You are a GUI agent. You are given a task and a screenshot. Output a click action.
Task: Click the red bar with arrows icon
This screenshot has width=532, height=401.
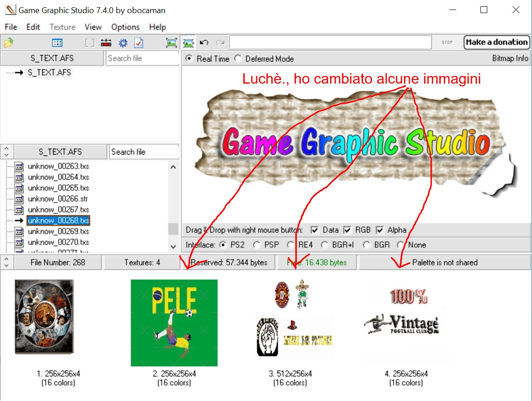106,43
